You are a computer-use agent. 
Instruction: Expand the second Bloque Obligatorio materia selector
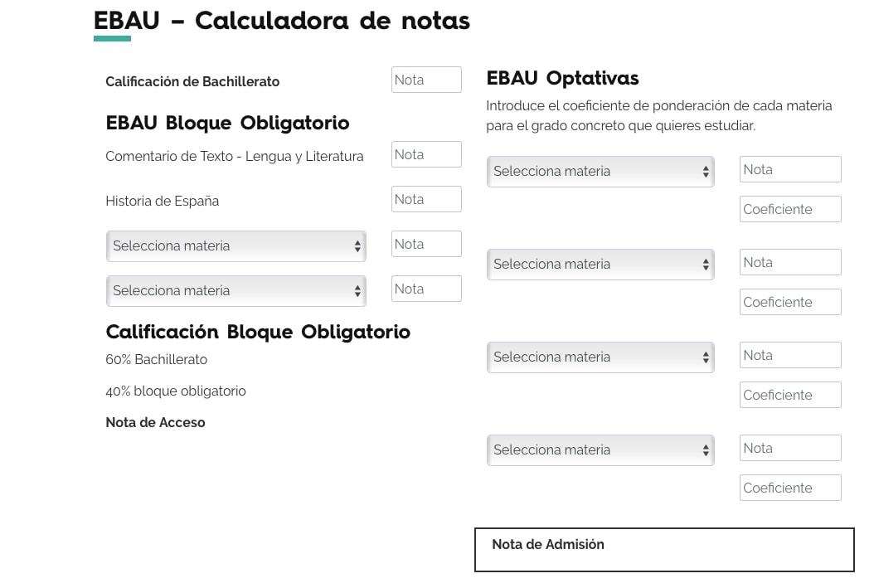click(x=235, y=290)
